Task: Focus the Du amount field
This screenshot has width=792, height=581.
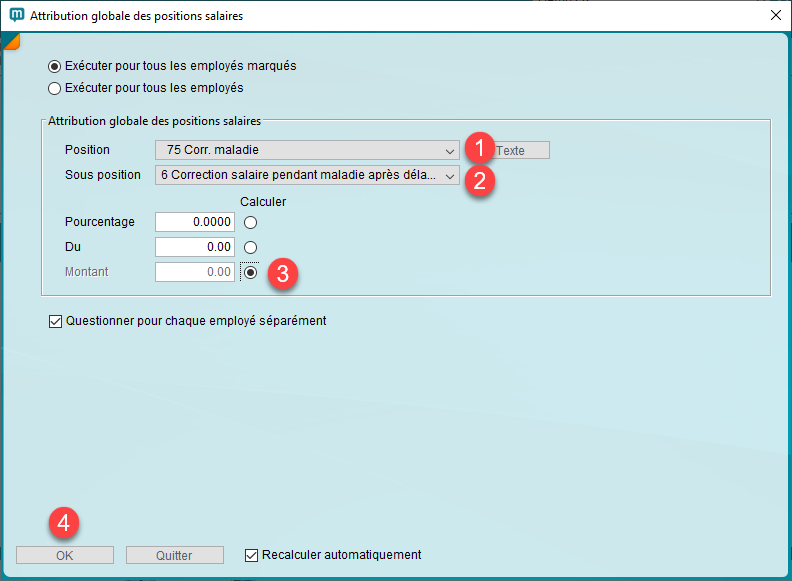Action: click(195, 247)
